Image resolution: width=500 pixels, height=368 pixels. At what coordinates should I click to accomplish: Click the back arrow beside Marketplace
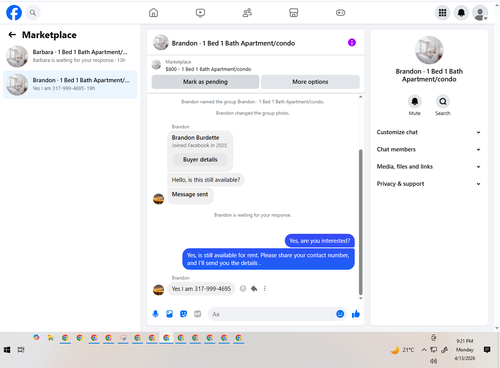click(12, 35)
